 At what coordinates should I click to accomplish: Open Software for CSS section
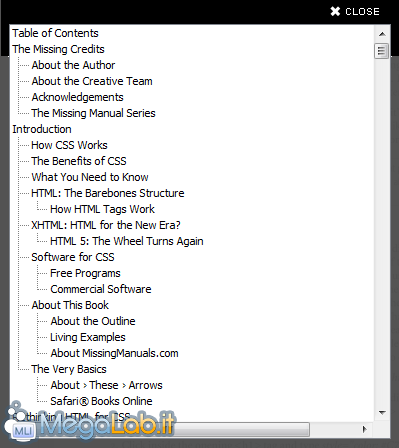tap(73, 257)
